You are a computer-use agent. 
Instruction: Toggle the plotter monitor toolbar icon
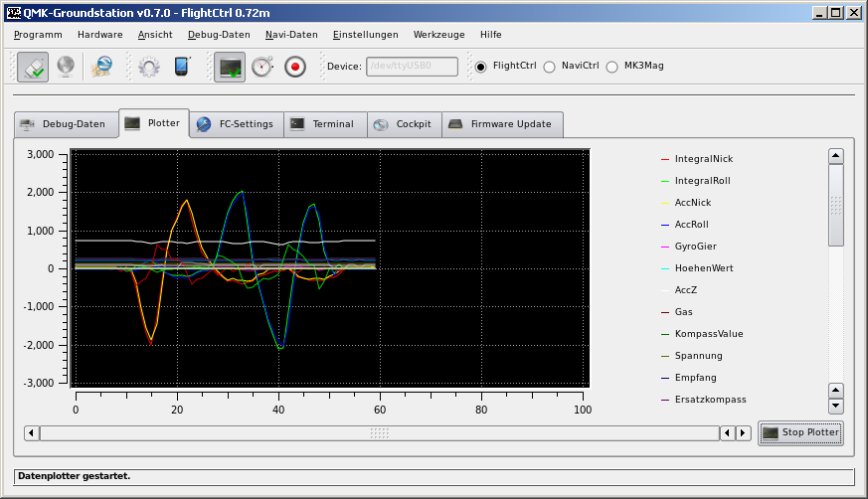pos(230,67)
